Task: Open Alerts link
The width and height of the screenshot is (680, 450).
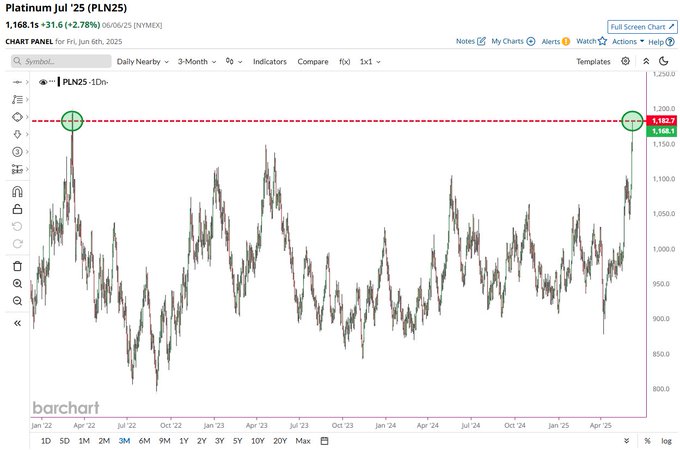Action: (x=556, y=42)
